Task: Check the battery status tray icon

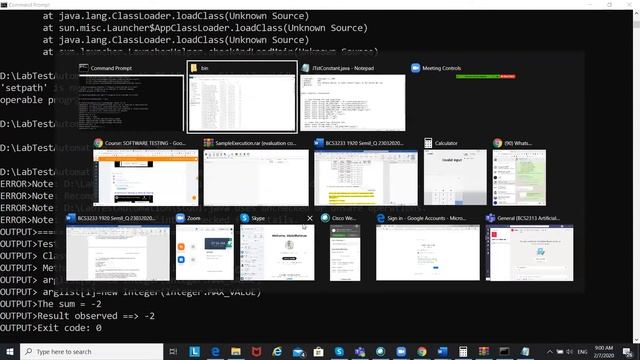Action: (560, 352)
